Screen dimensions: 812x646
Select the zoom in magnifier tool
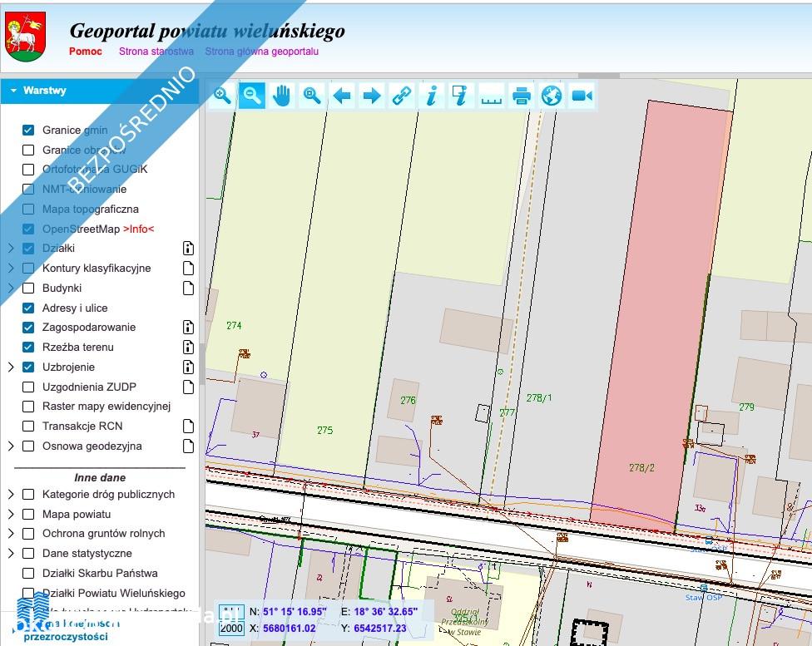tap(222, 96)
